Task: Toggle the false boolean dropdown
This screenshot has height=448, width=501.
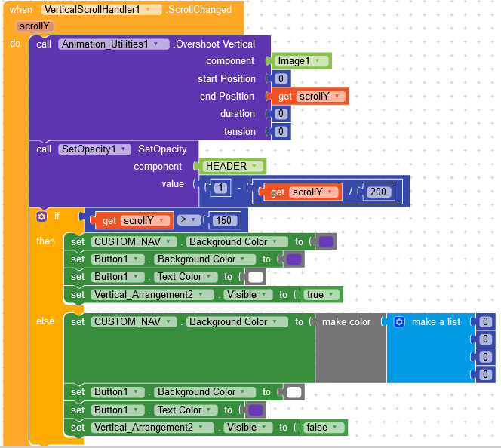Action: (336, 428)
